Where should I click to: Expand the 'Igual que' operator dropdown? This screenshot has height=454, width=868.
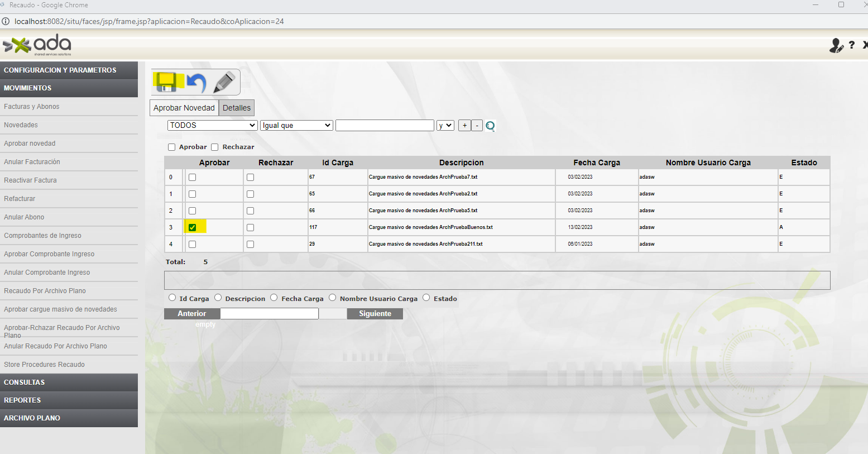tap(296, 126)
